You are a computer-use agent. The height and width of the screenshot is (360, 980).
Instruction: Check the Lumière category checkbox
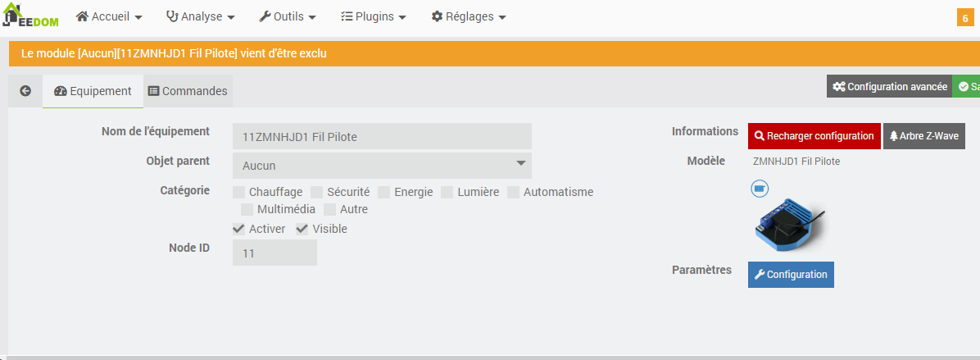click(x=447, y=192)
